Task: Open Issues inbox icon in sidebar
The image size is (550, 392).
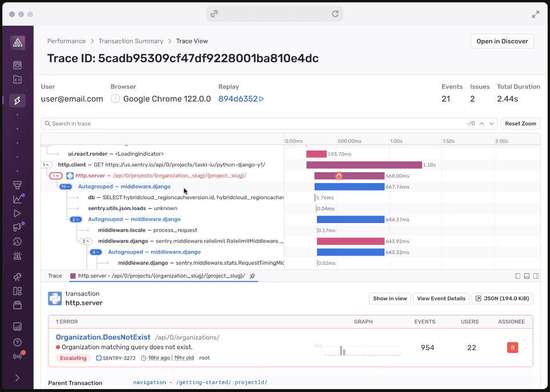Action: click(x=17, y=65)
